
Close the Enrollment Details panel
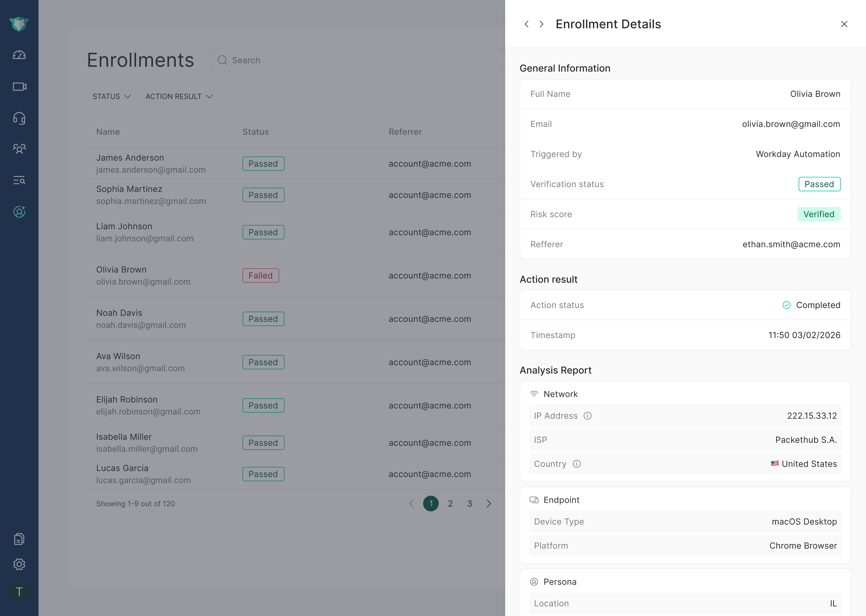844,24
